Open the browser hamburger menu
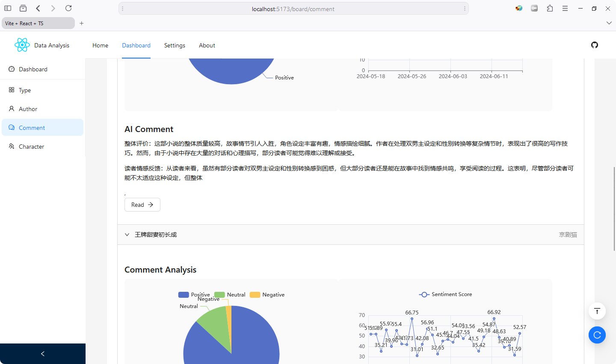616x364 pixels. click(565, 8)
